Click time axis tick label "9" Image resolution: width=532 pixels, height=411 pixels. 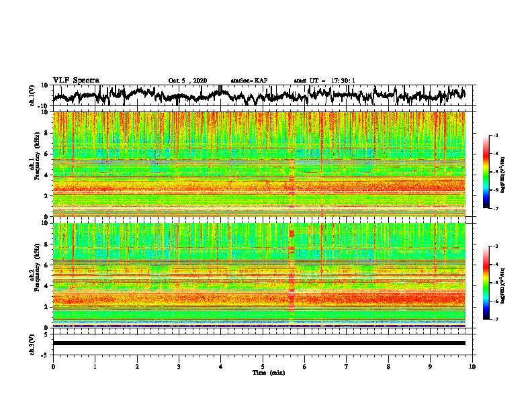(430, 367)
